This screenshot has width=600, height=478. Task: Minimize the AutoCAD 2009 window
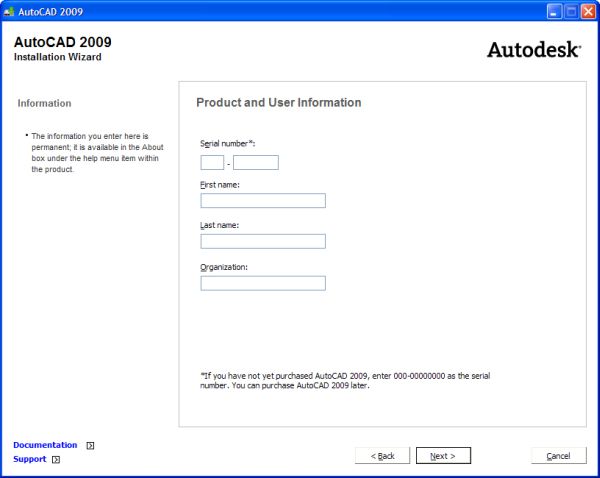coord(554,11)
